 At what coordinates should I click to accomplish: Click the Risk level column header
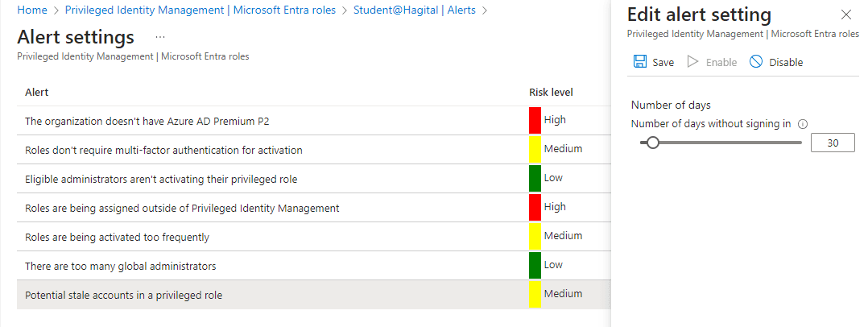[x=551, y=92]
